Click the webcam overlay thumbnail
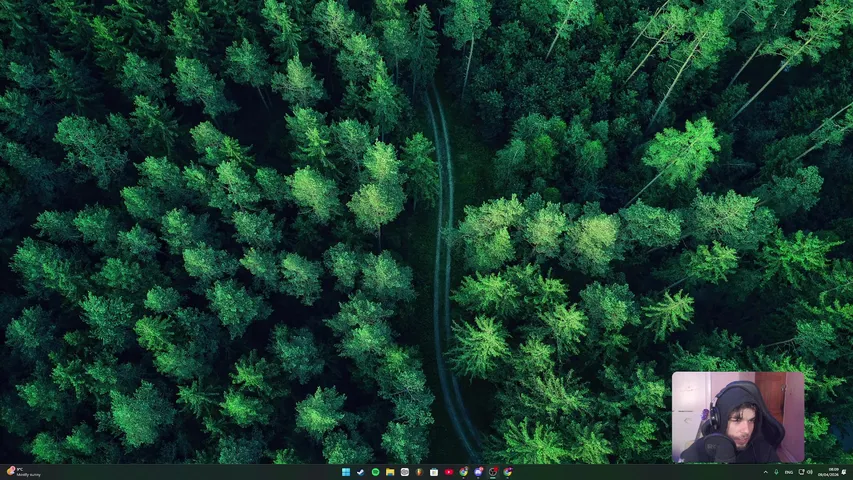Viewport: 853px width, 480px height. [x=738, y=417]
